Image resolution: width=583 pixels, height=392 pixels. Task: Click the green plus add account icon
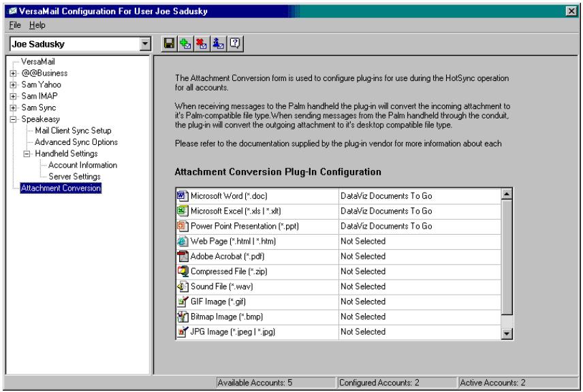point(185,44)
